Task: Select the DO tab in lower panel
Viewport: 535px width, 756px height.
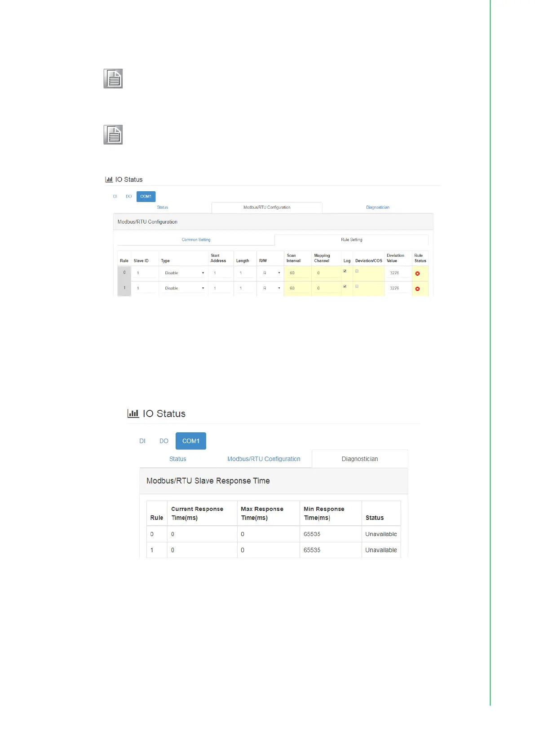Action: 164,441
